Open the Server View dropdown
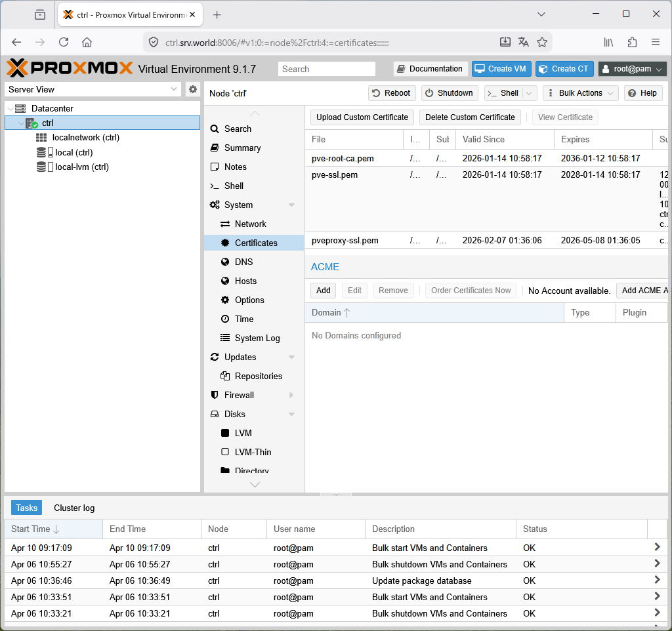 [x=93, y=89]
